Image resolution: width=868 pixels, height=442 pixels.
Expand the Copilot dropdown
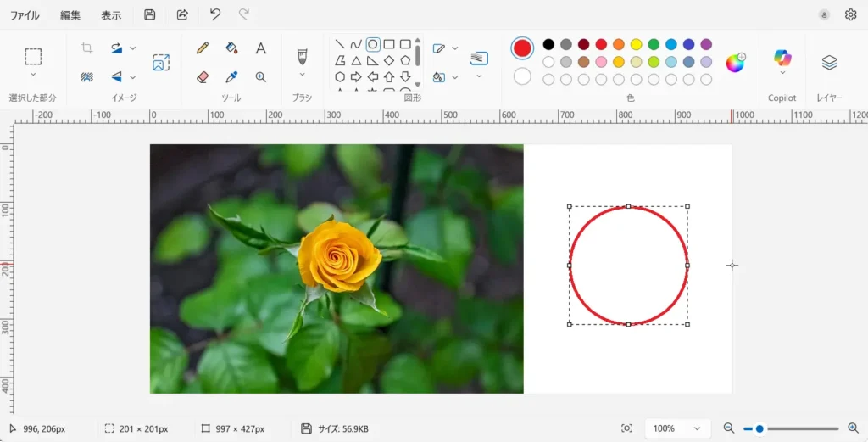tap(782, 73)
